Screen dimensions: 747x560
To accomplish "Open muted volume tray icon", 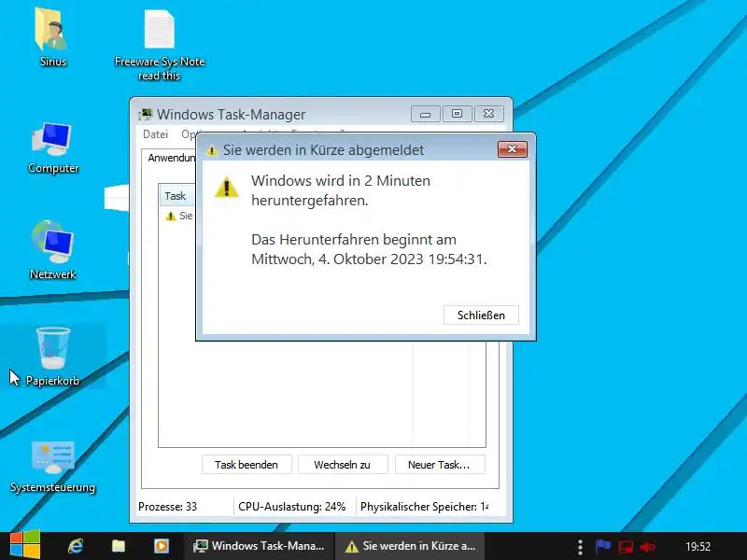I will point(648,547).
